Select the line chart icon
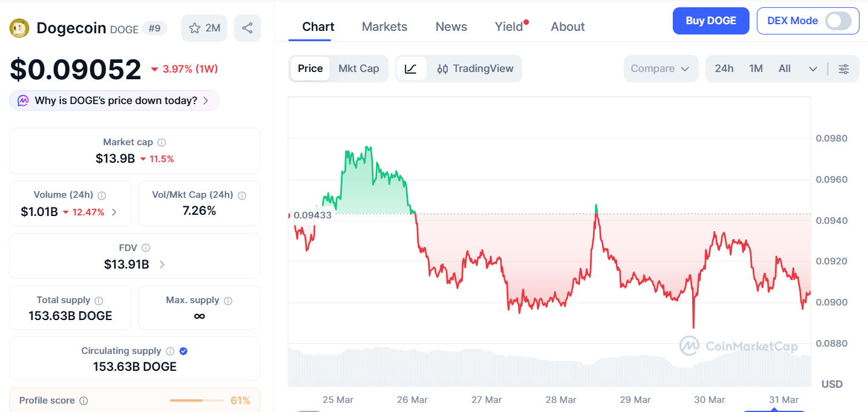The image size is (868, 412). coord(411,68)
